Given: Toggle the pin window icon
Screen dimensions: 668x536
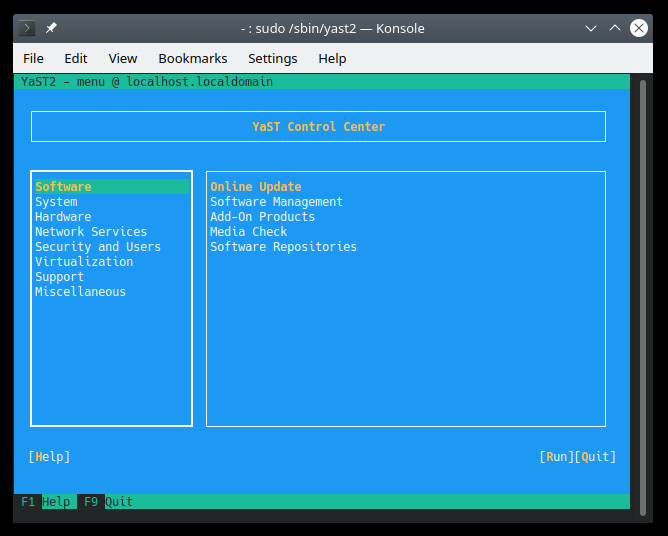Looking at the screenshot, I should click(x=51, y=28).
